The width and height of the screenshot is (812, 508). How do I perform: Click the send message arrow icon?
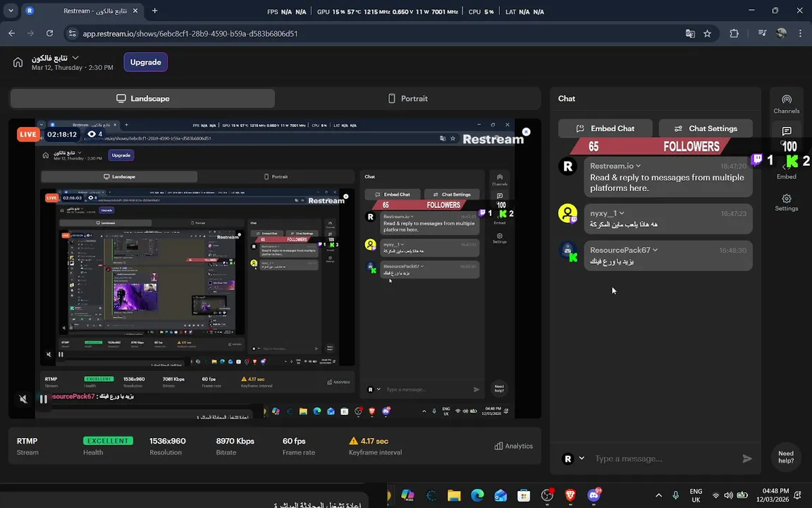click(746, 458)
